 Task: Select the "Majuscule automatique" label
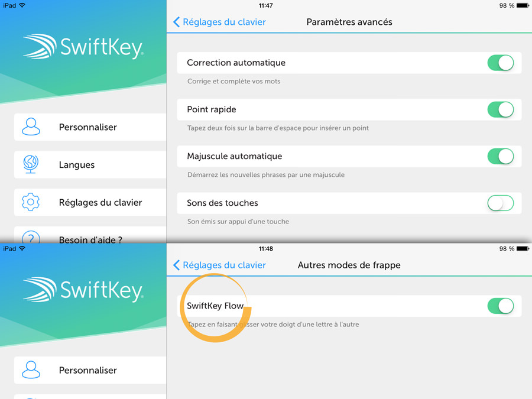235,156
